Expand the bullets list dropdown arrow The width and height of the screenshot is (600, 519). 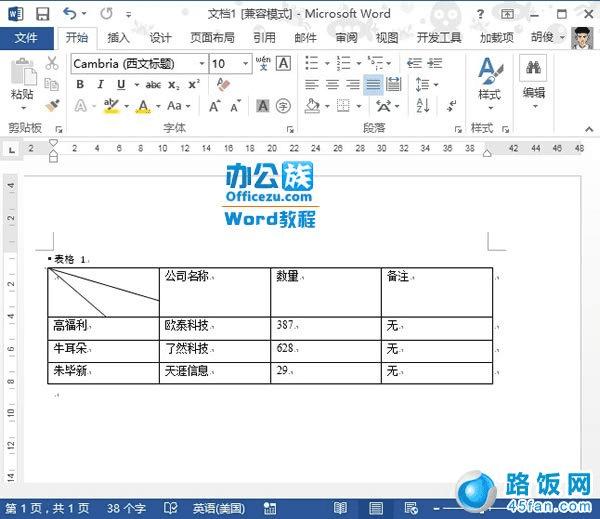pyautogui.click(x=327, y=63)
